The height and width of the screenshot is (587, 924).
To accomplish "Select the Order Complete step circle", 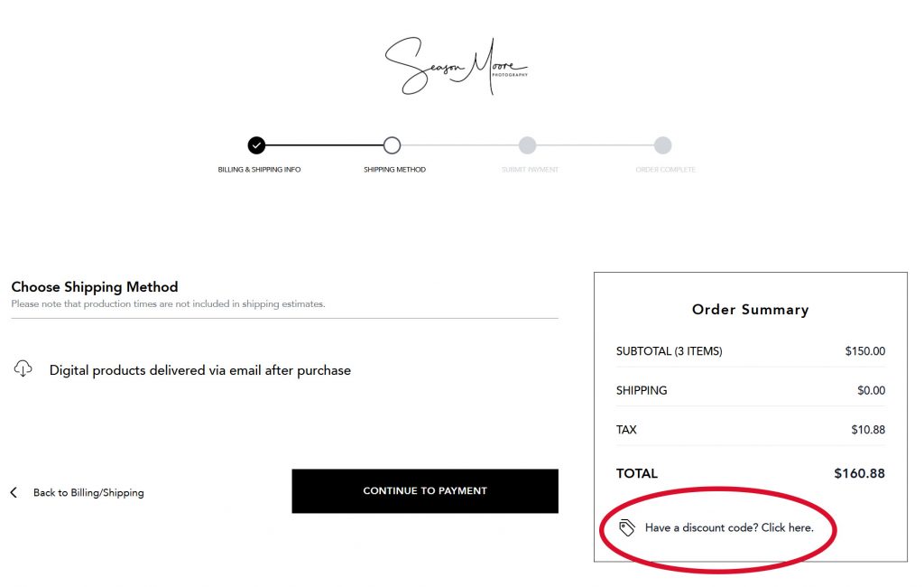I will coord(662,145).
